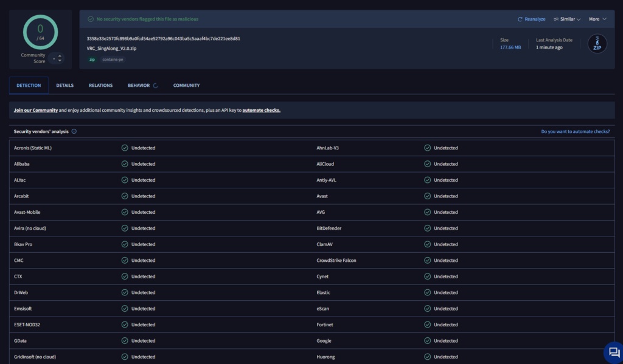Viewport: 623px width, 364px height.
Task: Click the file name VRC_SingAlong_V2.0.zip
Action: (x=111, y=49)
